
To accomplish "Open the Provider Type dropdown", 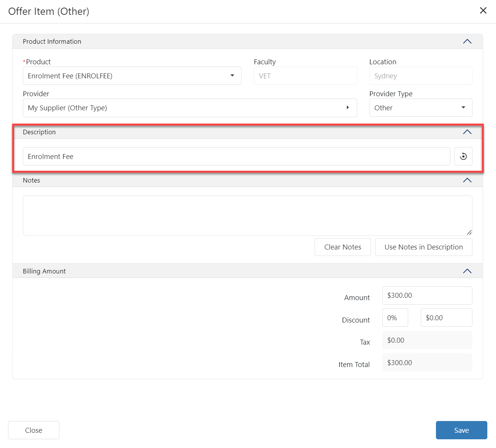I will click(463, 108).
